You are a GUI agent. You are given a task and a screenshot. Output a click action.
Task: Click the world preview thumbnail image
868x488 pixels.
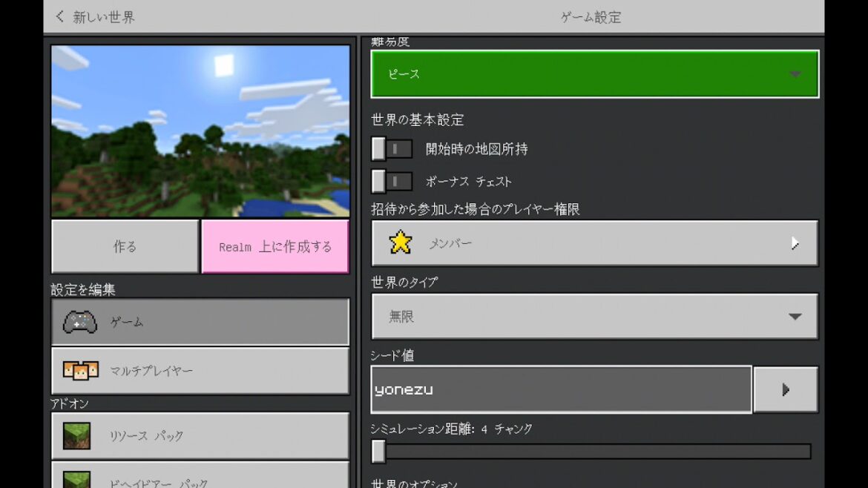click(x=200, y=131)
